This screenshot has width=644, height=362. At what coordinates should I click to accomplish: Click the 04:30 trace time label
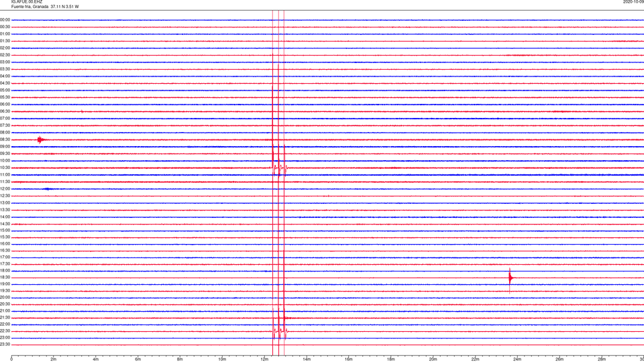[x=5, y=83]
